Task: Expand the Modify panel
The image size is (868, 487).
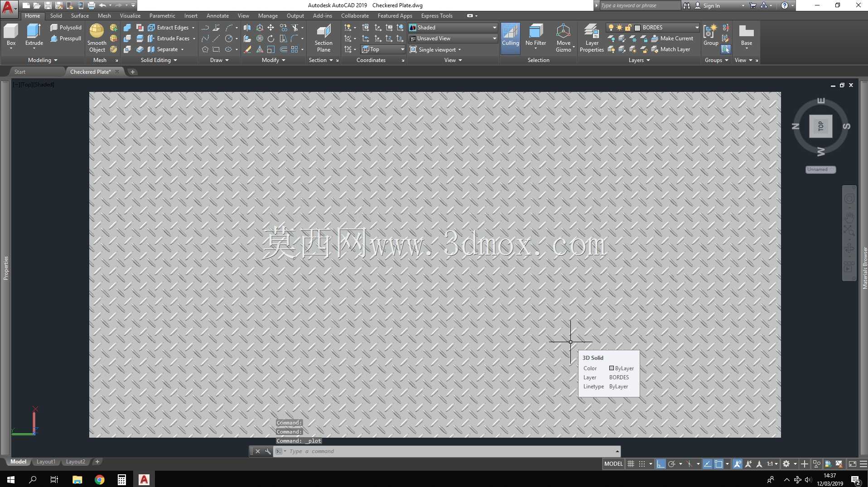Action: pyautogui.click(x=274, y=60)
